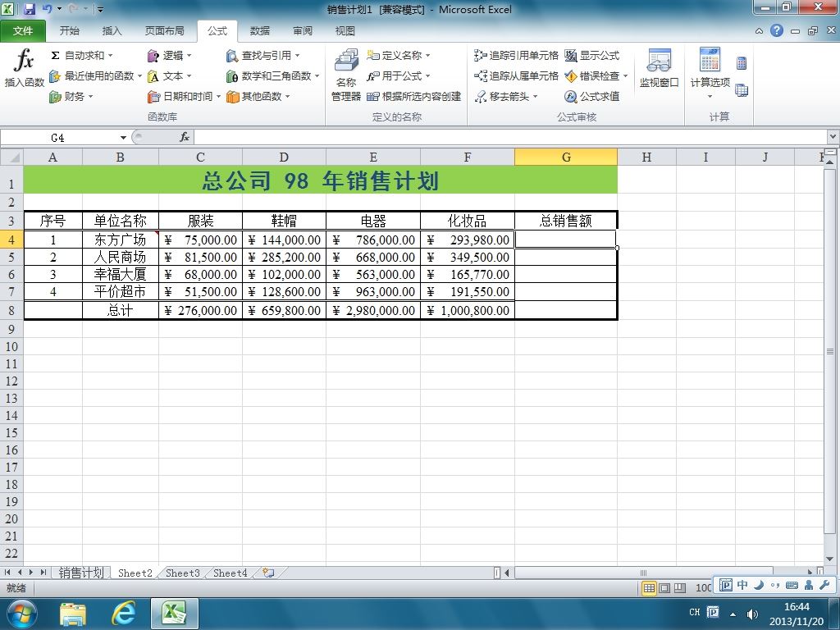The image size is (840, 630).
Task: Switch to the 开始 Home tab
Action: 69,30
